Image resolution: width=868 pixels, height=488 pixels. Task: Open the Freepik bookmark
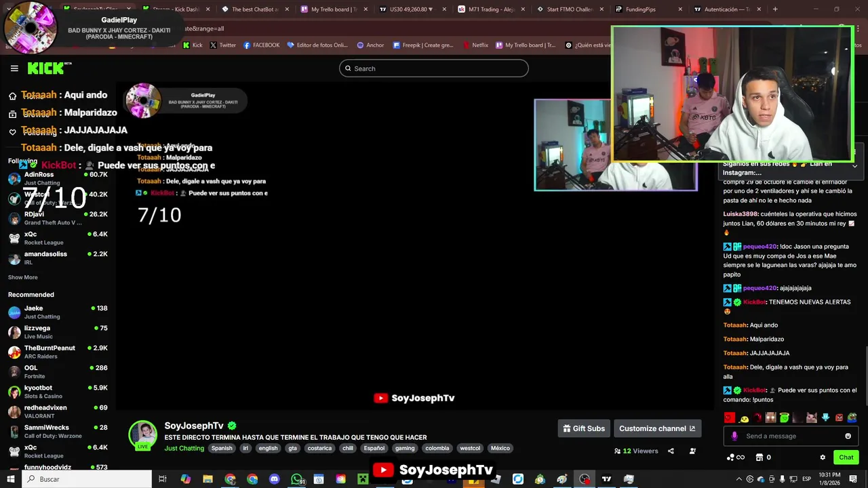[422, 45]
